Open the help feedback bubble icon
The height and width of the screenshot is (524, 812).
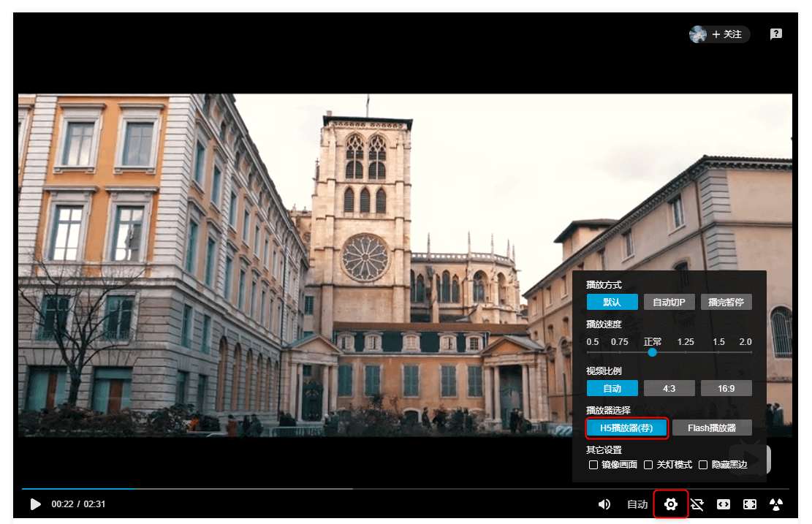point(776,34)
